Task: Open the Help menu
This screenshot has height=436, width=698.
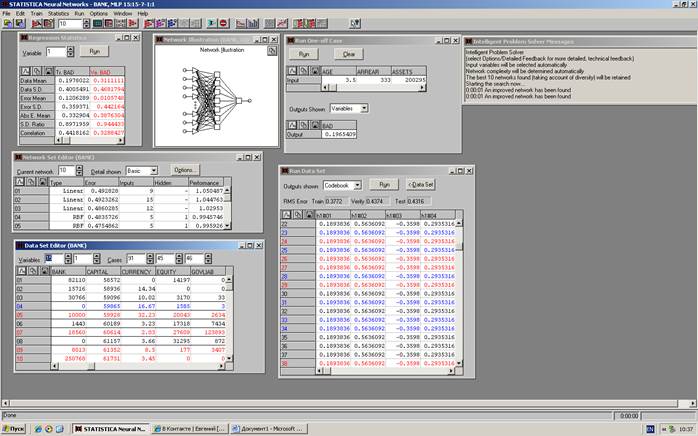Action: (142, 13)
